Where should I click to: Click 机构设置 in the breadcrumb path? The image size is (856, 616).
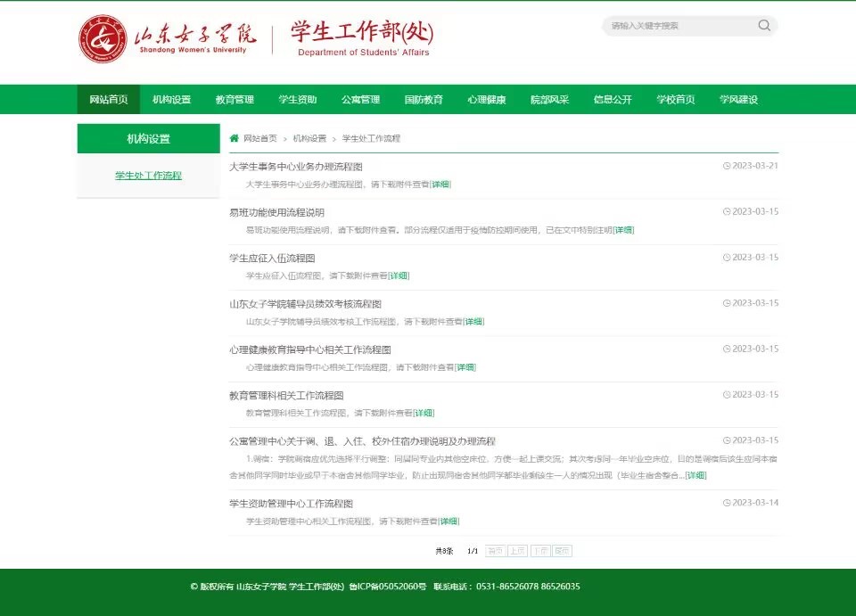pos(309,139)
